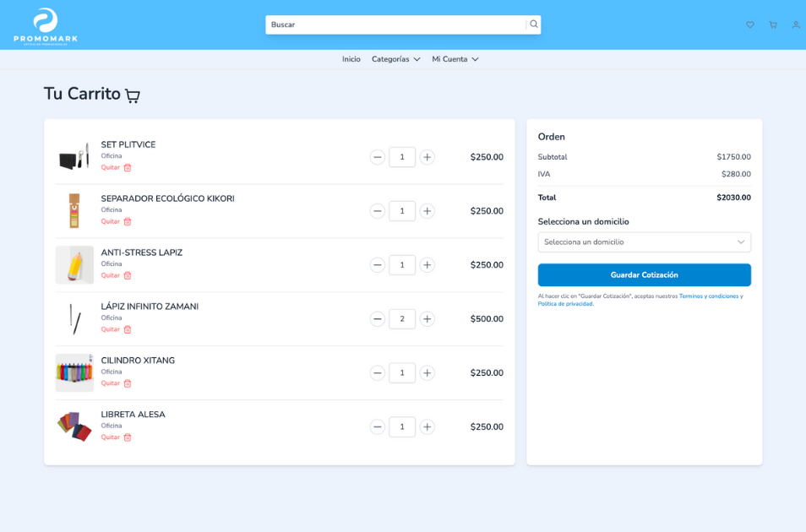The height and width of the screenshot is (532, 806).
Task: Go to Inicio in navigation
Action: (x=351, y=59)
